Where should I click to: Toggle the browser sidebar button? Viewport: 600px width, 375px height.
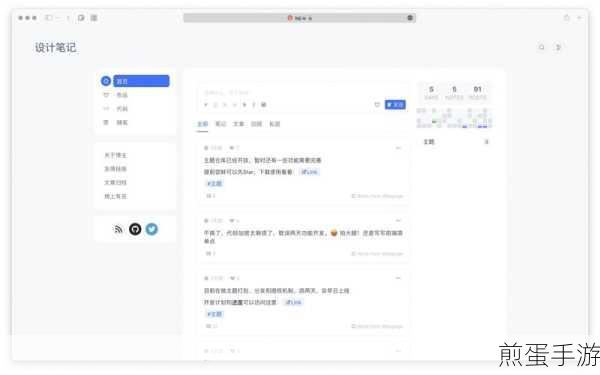pyautogui.click(x=49, y=18)
